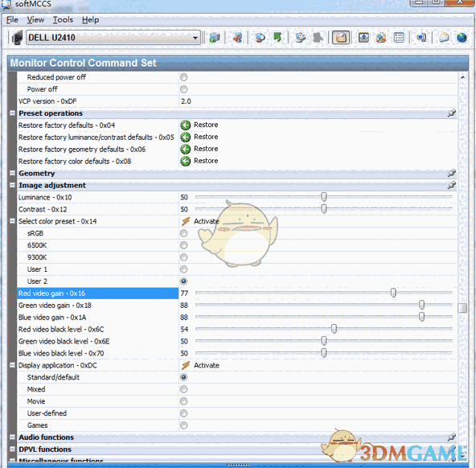
Task: Toggle the Audio functions section expander
Action: click(12, 437)
